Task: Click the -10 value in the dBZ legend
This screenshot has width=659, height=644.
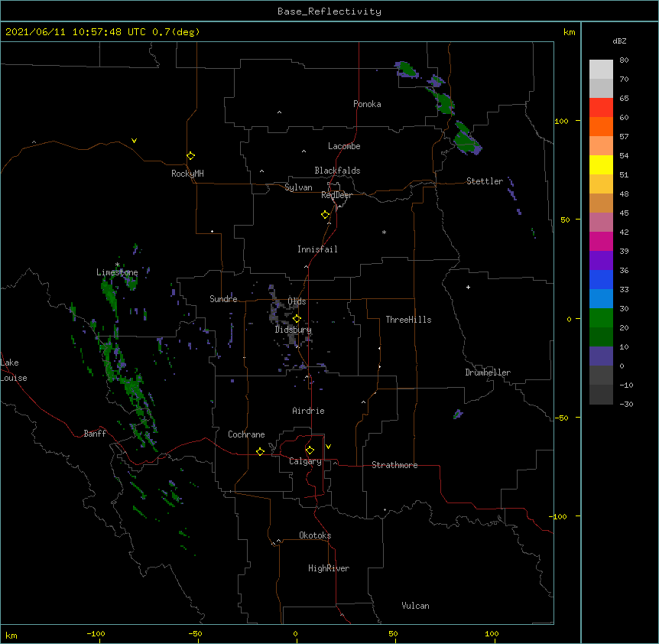Action: pyautogui.click(x=626, y=385)
